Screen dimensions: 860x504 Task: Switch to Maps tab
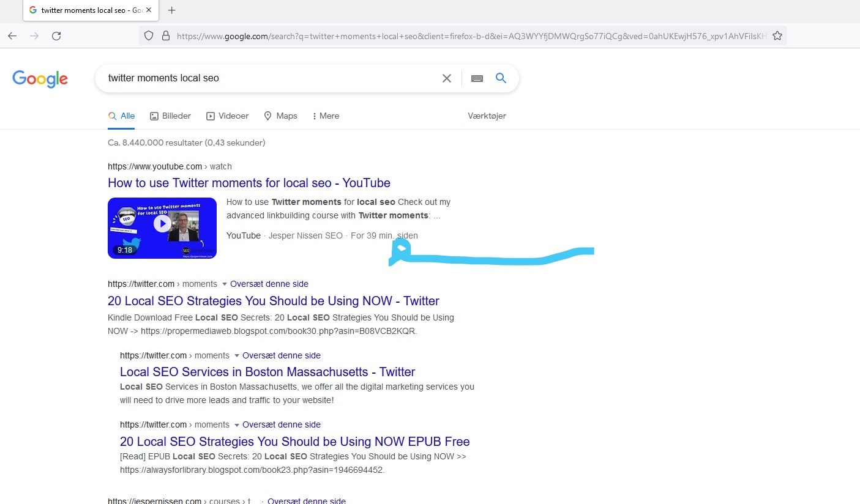[x=280, y=116]
